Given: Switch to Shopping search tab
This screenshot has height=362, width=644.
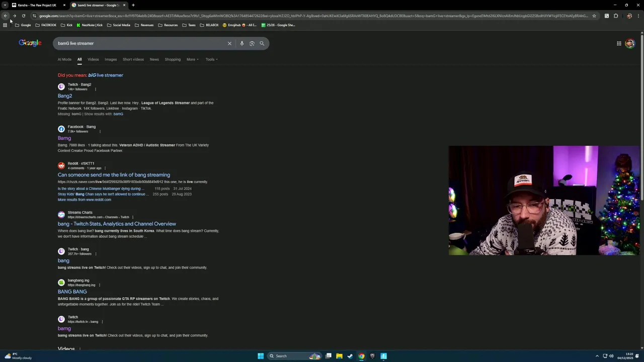Looking at the screenshot, I should click(173, 59).
